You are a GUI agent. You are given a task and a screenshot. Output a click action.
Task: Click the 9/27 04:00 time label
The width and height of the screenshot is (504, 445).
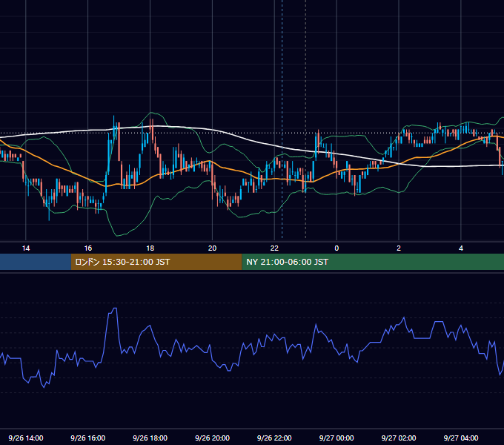(x=461, y=438)
